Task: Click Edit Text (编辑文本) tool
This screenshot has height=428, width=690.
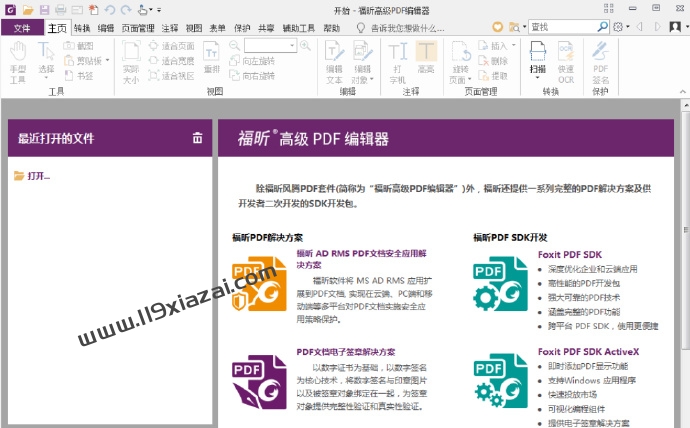Action: (334, 62)
